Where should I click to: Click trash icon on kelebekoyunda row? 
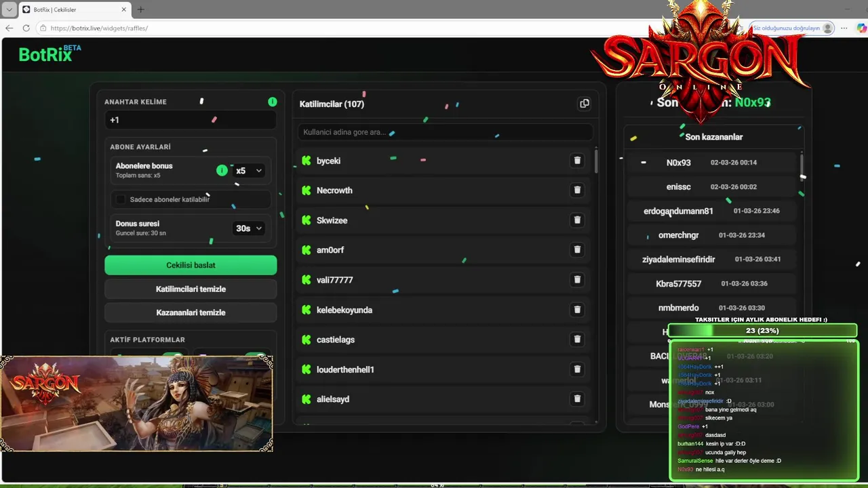click(x=577, y=310)
